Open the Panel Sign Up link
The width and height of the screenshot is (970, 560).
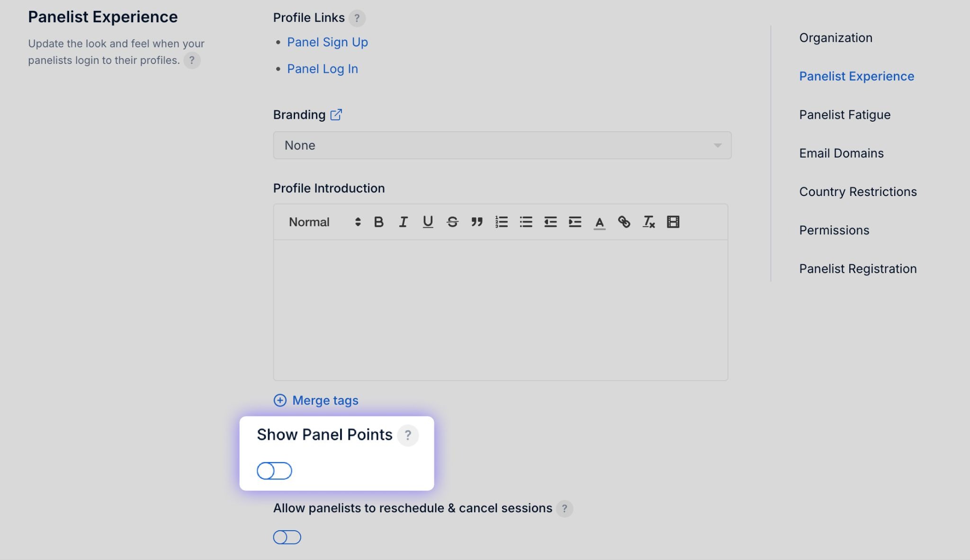(327, 42)
